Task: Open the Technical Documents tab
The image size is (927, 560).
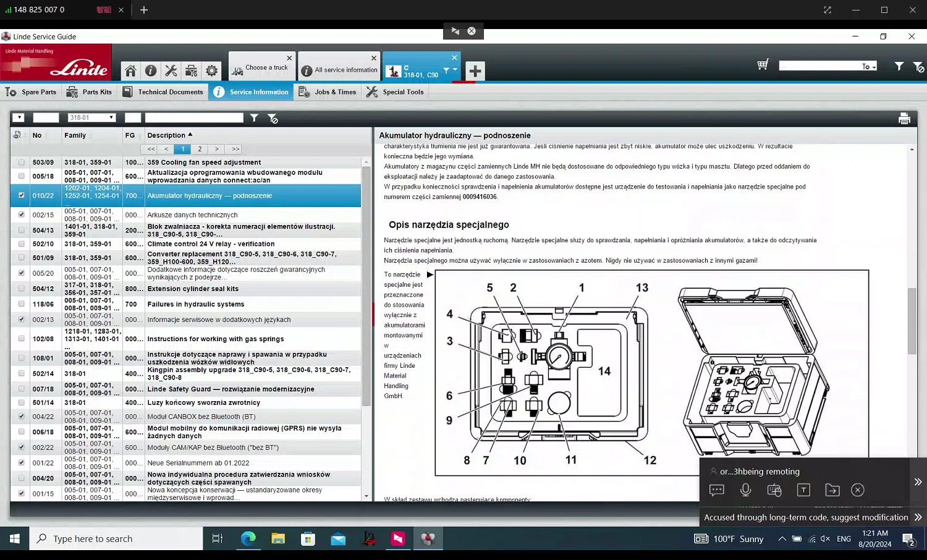Action: [x=163, y=92]
